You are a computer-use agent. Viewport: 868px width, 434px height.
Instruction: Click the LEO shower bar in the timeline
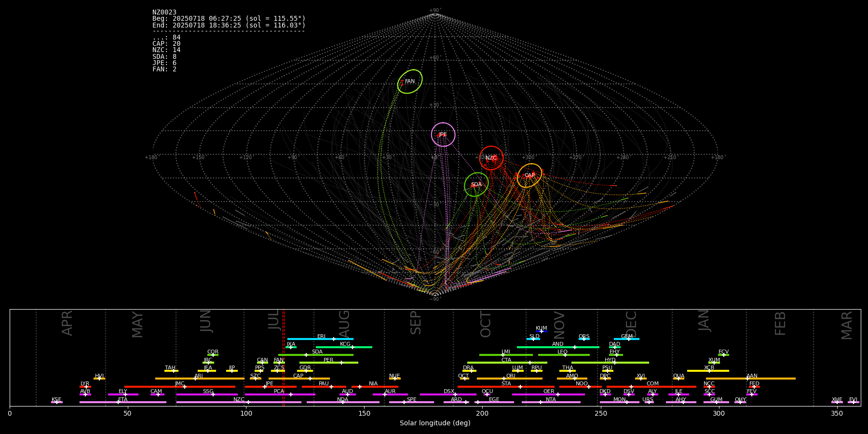point(564,355)
